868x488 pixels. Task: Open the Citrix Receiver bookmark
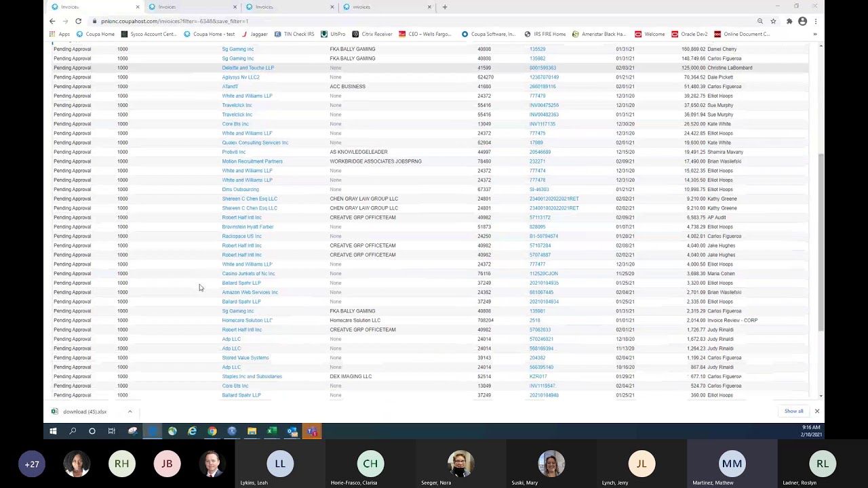(x=372, y=34)
